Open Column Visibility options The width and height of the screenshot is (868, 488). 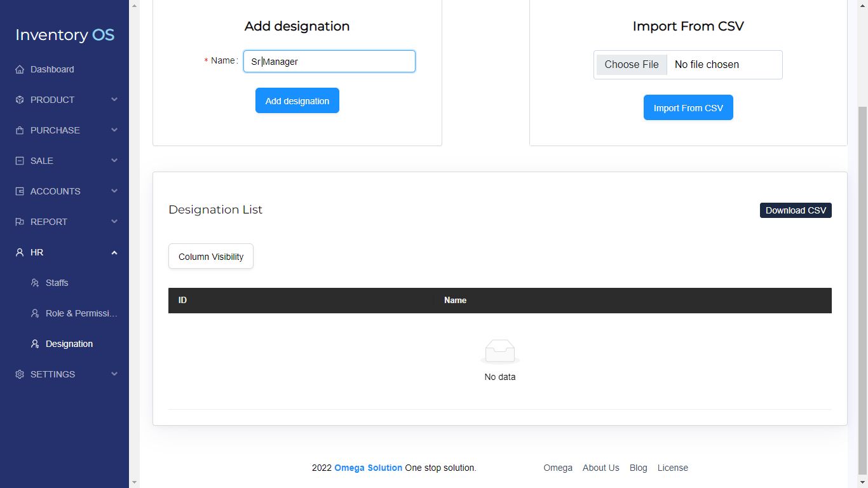[x=211, y=257]
